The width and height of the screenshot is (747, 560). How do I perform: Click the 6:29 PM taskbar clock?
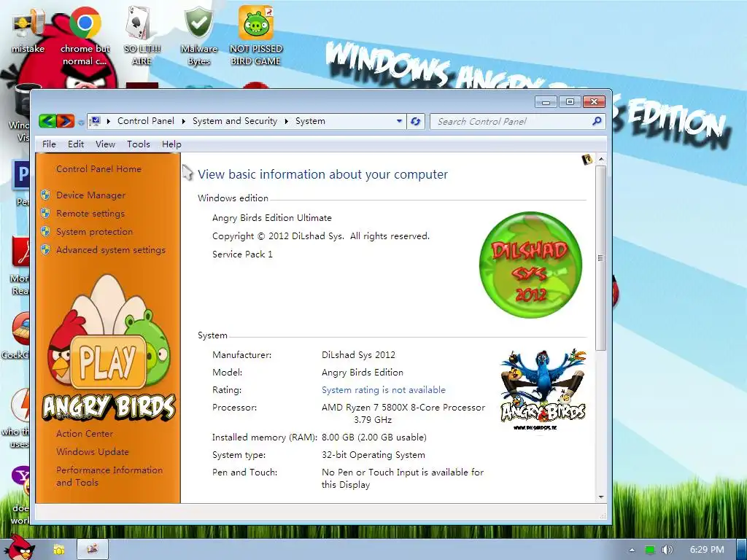click(707, 550)
